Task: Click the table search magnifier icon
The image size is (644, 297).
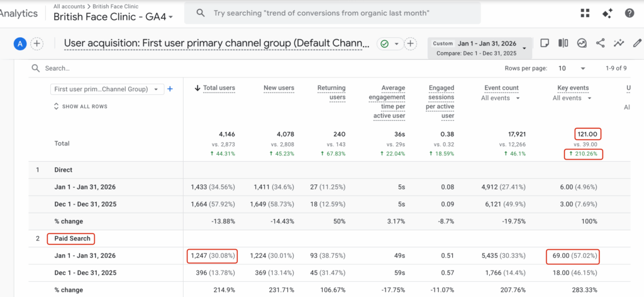Action: tap(36, 68)
